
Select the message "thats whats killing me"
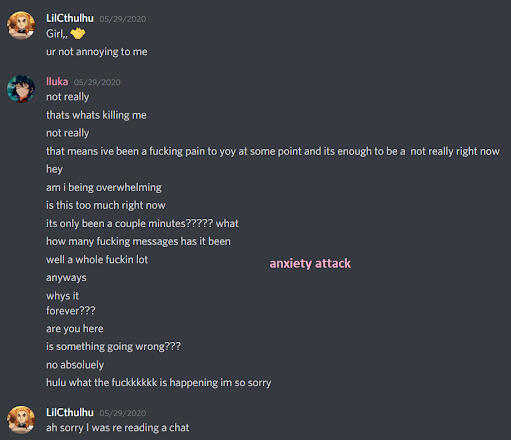(96, 115)
